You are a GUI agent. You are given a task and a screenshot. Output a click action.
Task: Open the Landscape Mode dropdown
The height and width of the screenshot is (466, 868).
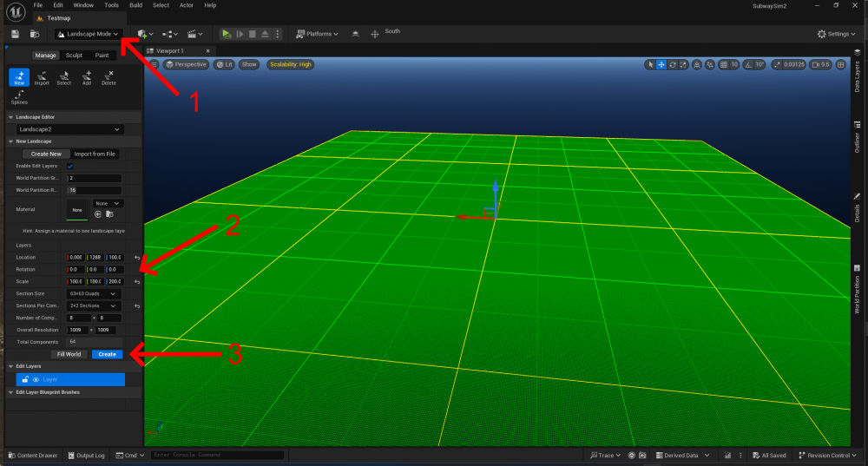click(x=88, y=34)
